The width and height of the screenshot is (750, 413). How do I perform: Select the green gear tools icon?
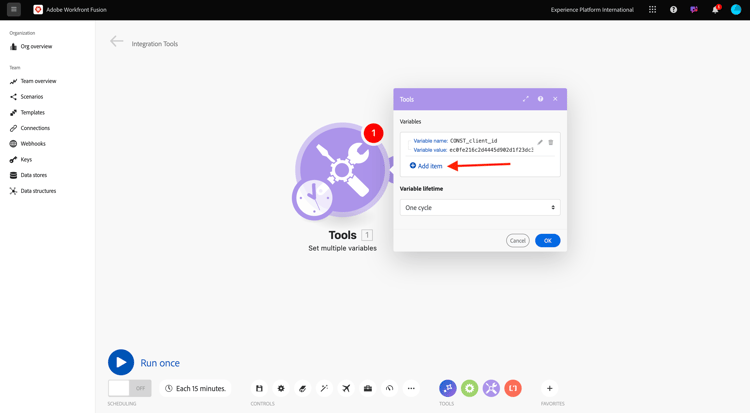point(469,388)
